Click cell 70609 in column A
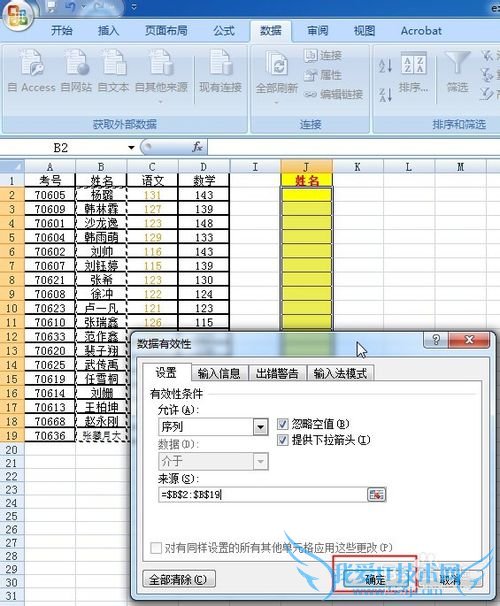 point(50,209)
